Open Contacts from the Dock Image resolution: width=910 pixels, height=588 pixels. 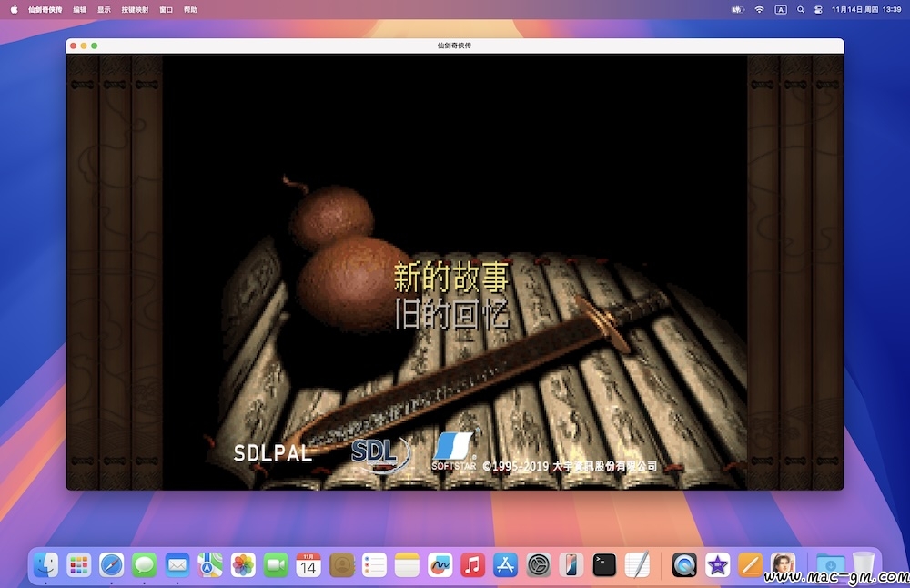tap(341, 564)
